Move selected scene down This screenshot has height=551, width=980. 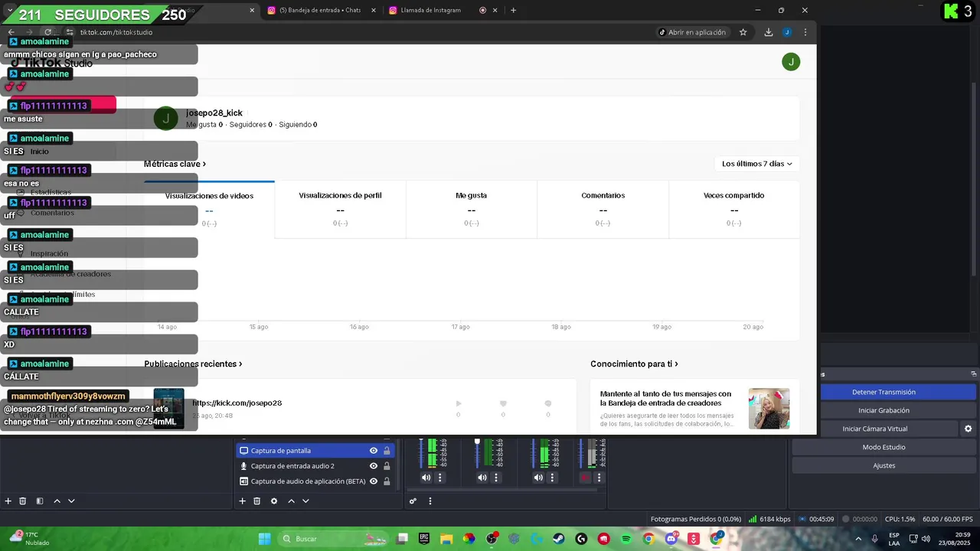click(71, 501)
